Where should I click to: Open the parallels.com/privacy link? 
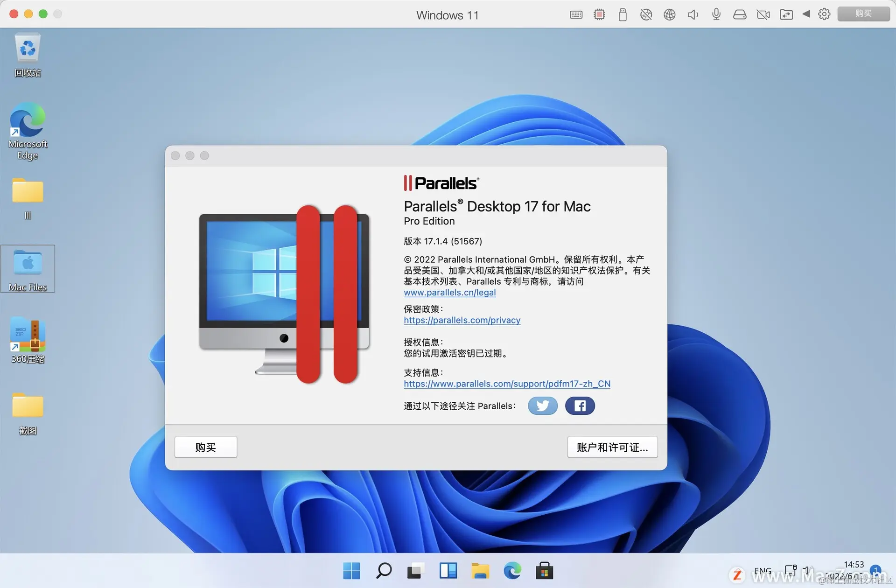[x=462, y=320]
